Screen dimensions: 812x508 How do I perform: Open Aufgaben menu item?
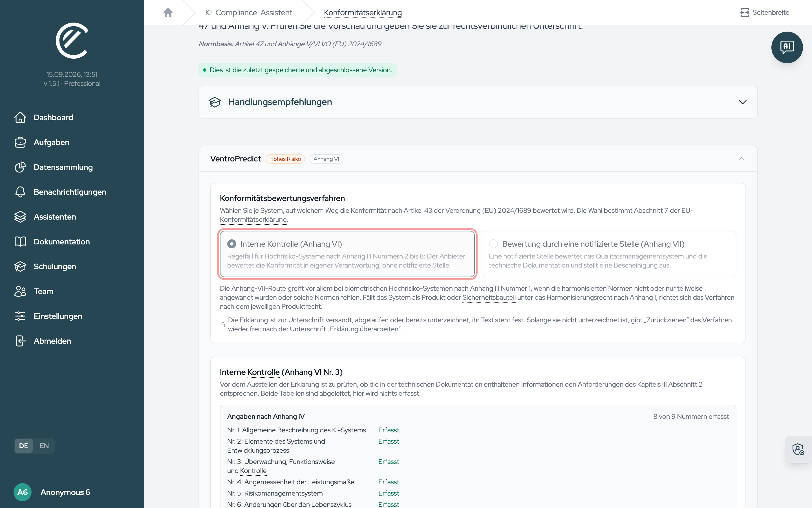pyautogui.click(x=52, y=143)
